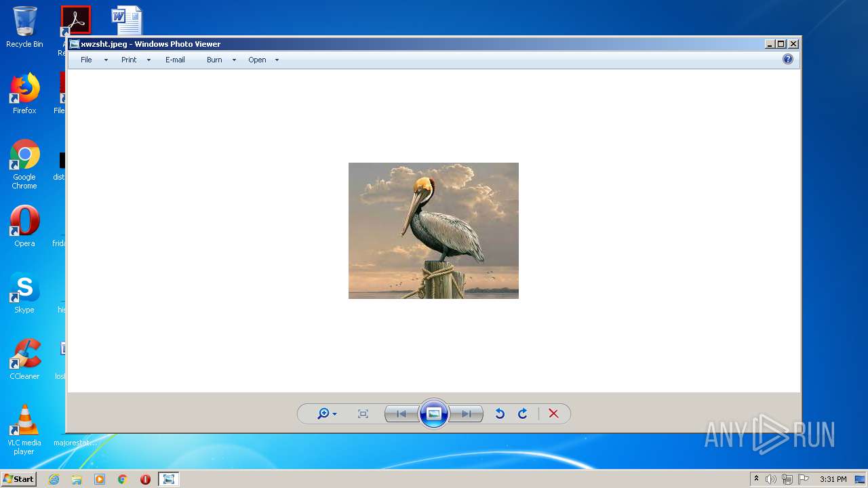Click the pelican photo
Screen dimensions: 868x488
(433, 230)
